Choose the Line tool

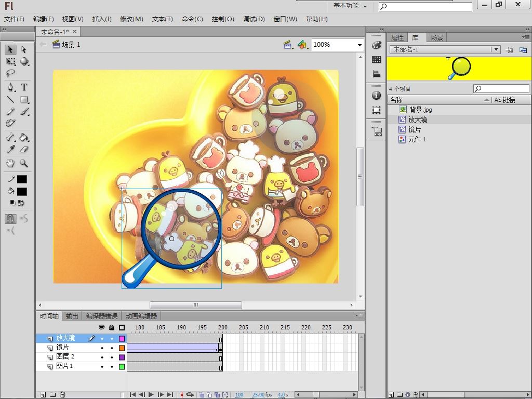tap(10, 99)
